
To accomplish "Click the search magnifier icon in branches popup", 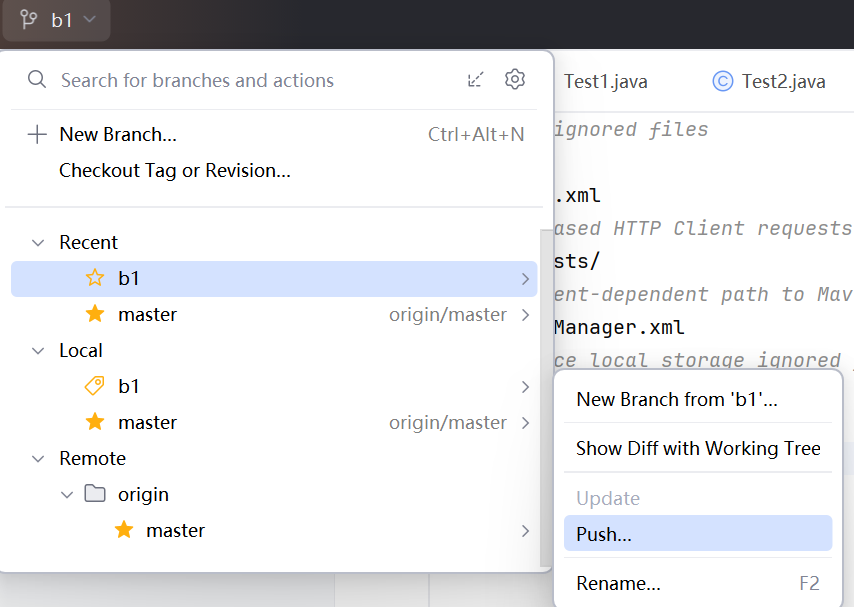I will click(37, 80).
